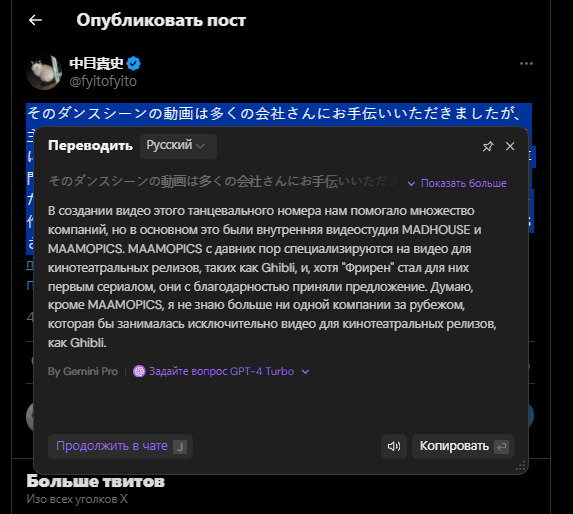
Task: Click the J shortcut badge on Продолжить в чате
Action: [x=180, y=446]
